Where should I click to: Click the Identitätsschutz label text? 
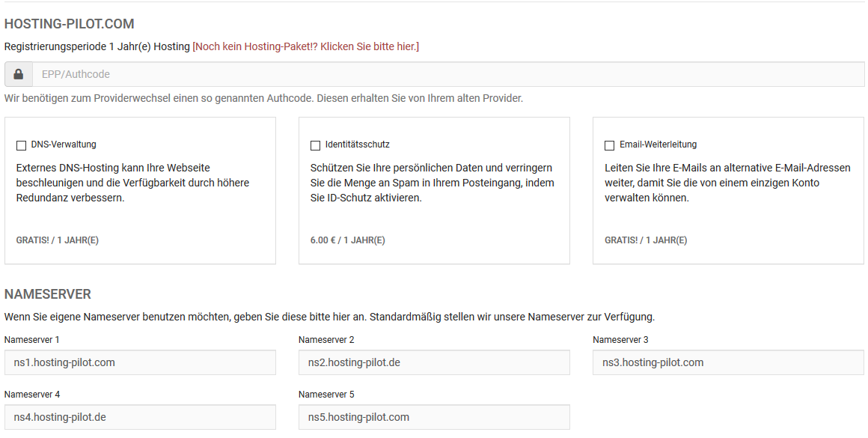point(358,145)
